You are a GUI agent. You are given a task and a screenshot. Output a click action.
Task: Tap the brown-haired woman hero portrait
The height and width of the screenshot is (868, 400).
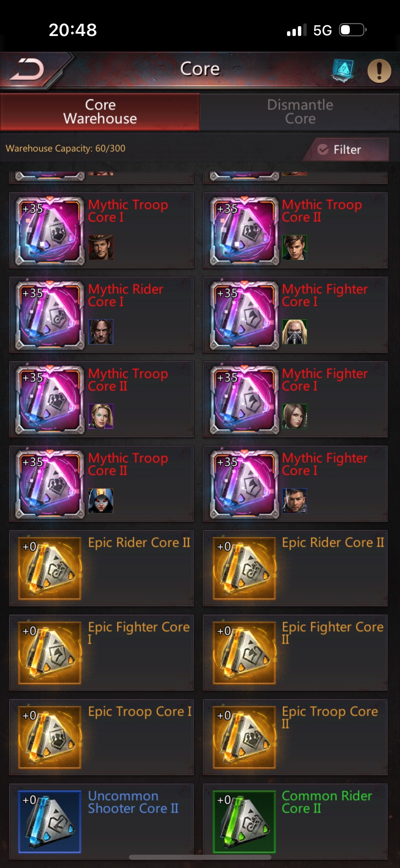pos(294,416)
